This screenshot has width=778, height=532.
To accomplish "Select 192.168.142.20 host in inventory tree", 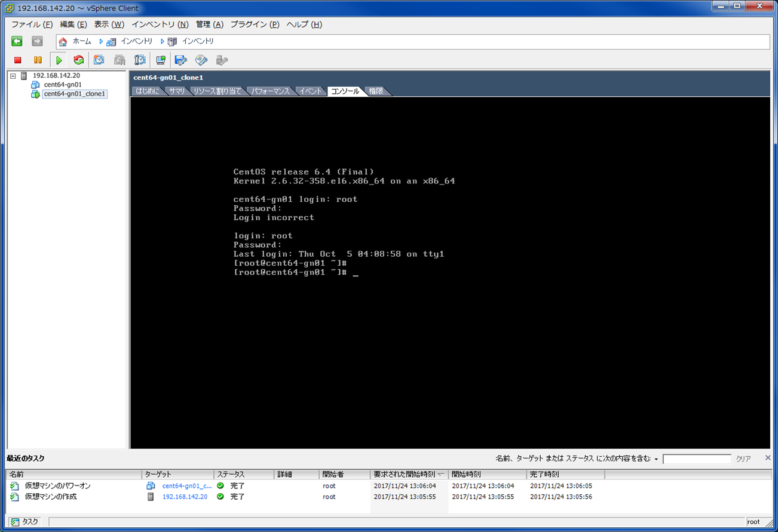I will [x=56, y=76].
